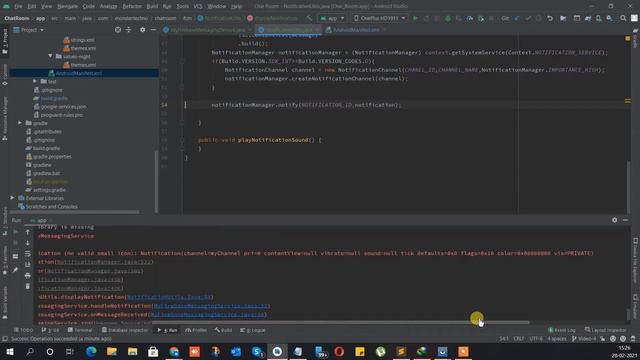
Task: Click the Project tree horizontal scrollbar
Action: pyautogui.click(x=75, y=212)
